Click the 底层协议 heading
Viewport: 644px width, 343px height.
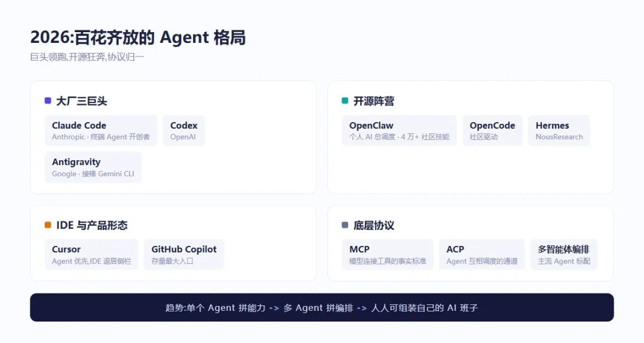(374, 225)
